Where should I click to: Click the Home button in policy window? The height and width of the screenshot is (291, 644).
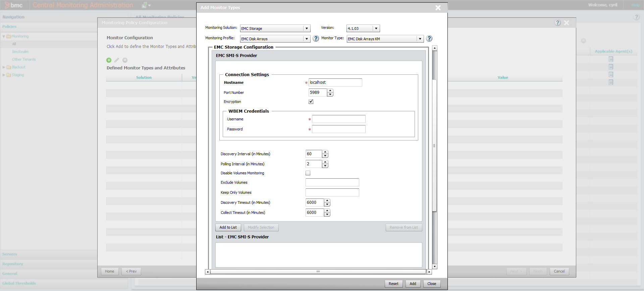pyautogui.click(x=110, y=271)
